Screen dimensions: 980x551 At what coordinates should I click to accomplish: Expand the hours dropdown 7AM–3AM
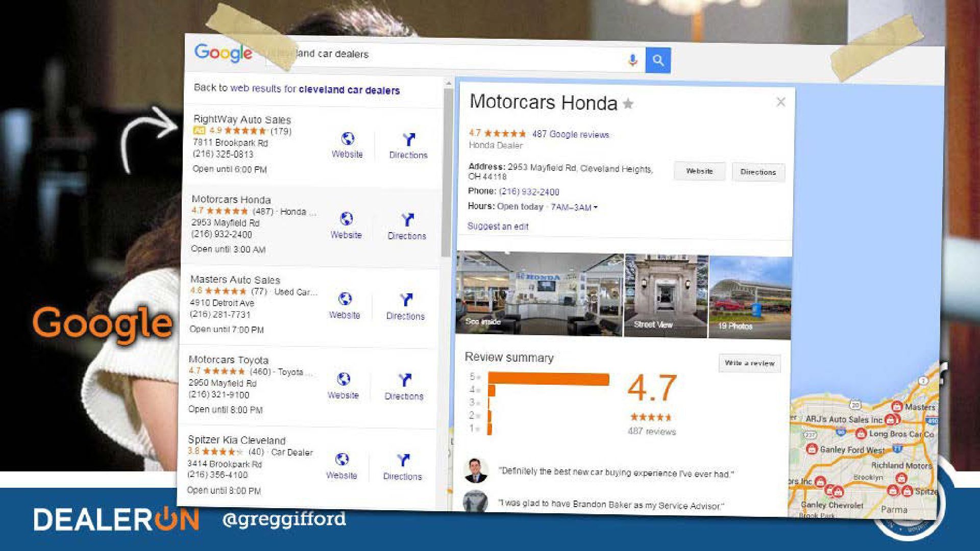[x=574, y=207]
